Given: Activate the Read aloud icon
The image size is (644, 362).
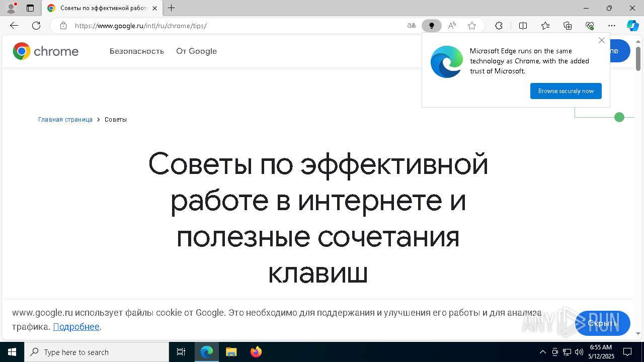Looking at the screenshot, I should pos(452,26).
